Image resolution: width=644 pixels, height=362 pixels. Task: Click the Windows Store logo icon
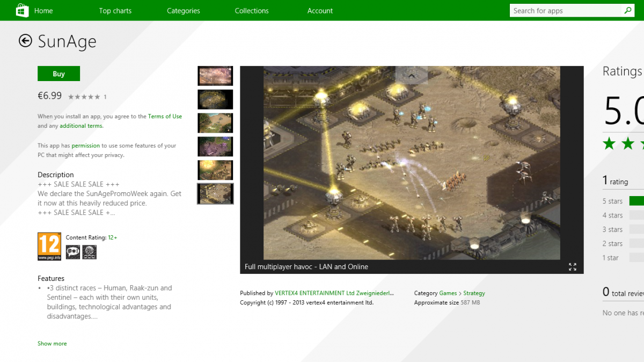click(x=22, y=10)
